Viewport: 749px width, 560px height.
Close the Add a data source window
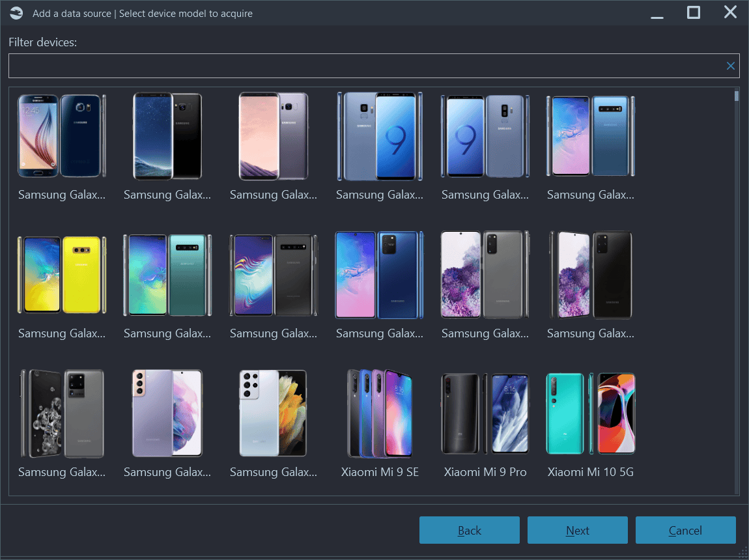click(x=730, y=12)
